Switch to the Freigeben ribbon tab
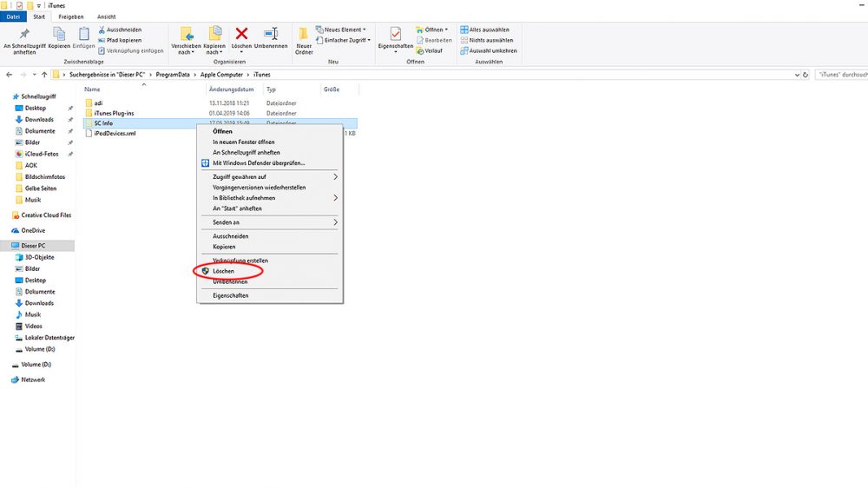 point(71,17)
